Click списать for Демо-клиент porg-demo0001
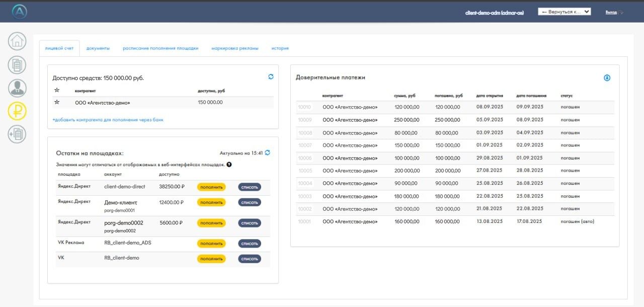Screen dimensions: 644x307 [x=250, y=202]
